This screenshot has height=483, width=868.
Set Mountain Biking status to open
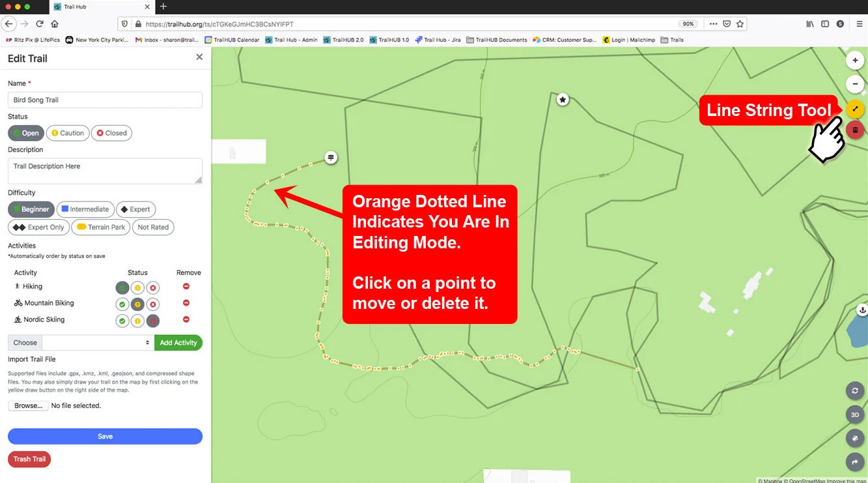point(122,304)
